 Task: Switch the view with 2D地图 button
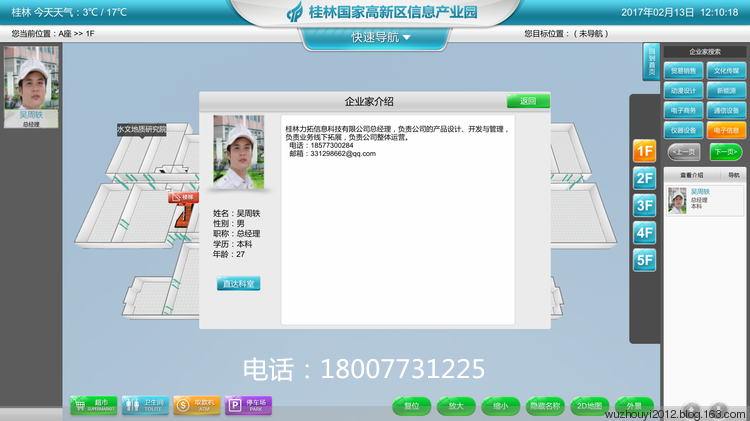(590, 405)
